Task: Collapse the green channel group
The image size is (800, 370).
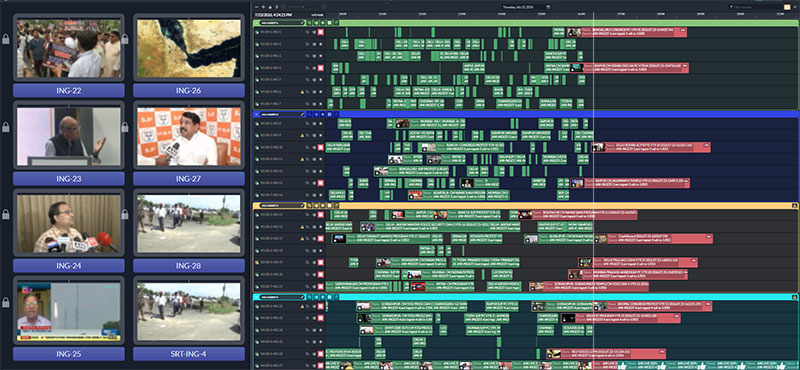Action: click(257, 23)
